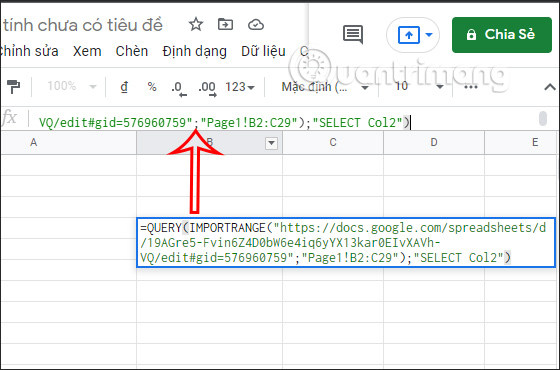Screen dimensions: 560x370
Task: Select column C header
Action: coord(333,142)
